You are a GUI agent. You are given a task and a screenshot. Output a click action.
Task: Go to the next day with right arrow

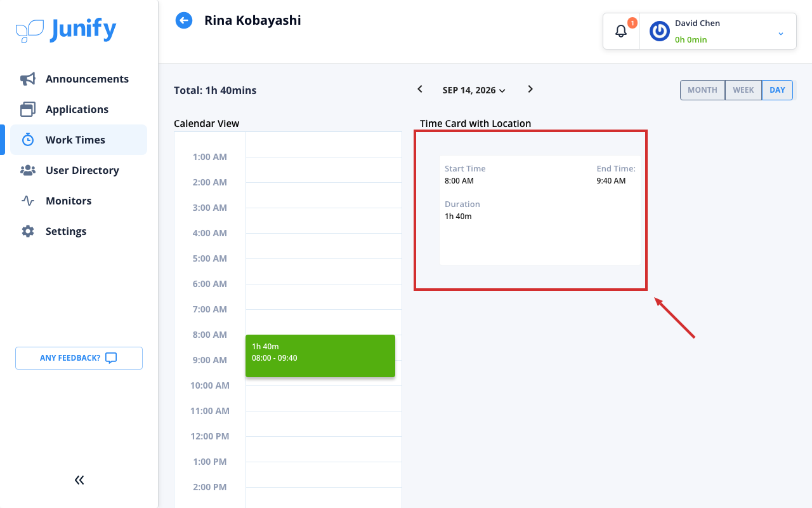click(x=530, y=89)
